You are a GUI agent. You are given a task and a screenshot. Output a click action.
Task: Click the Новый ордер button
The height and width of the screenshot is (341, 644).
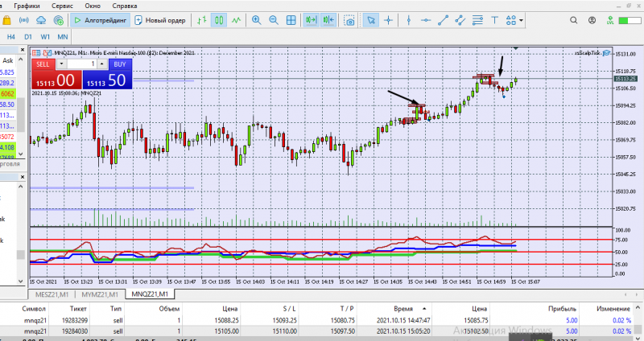(161, 20)
